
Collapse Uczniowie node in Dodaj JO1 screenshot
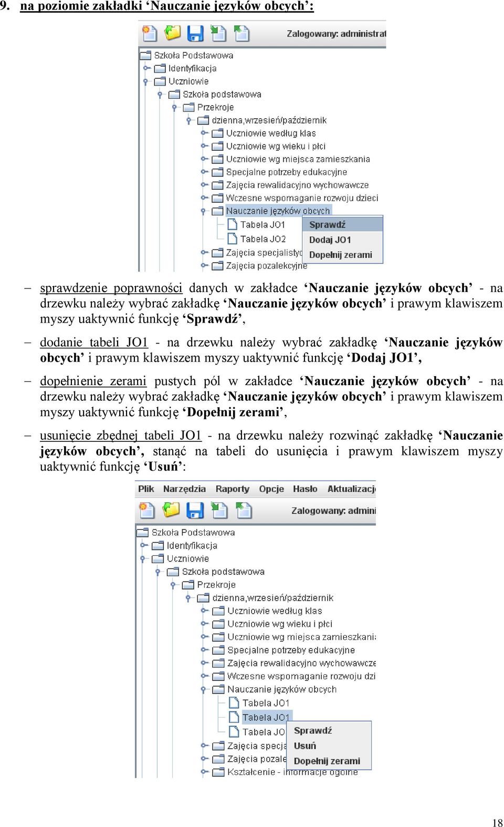(x=145, y=81)
